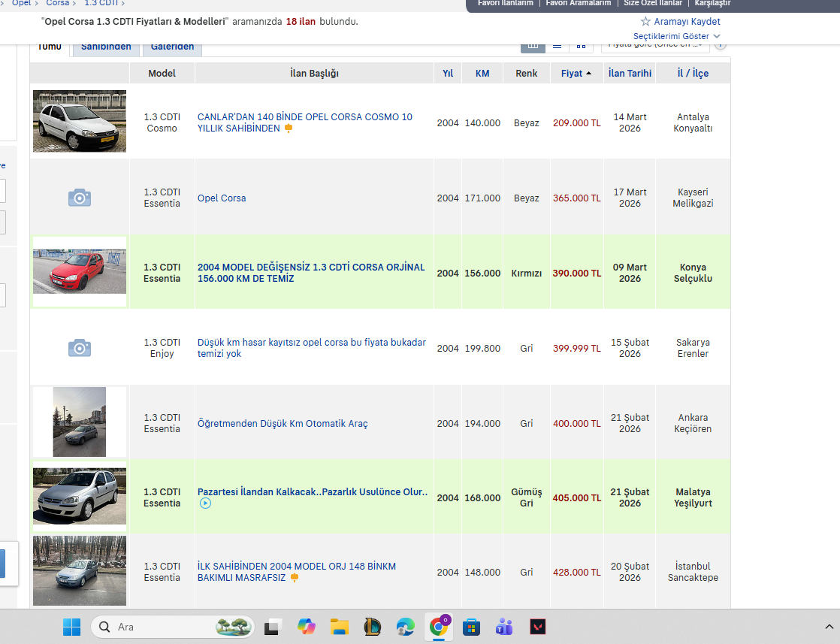Open the Ankara Keçiören car thumbnail

[x=80, y=422]
